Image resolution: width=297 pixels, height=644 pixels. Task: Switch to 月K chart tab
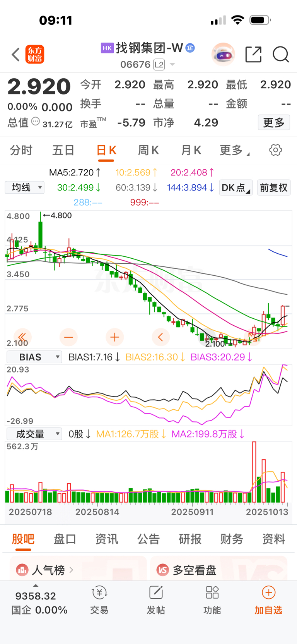[x=191, y=150]
